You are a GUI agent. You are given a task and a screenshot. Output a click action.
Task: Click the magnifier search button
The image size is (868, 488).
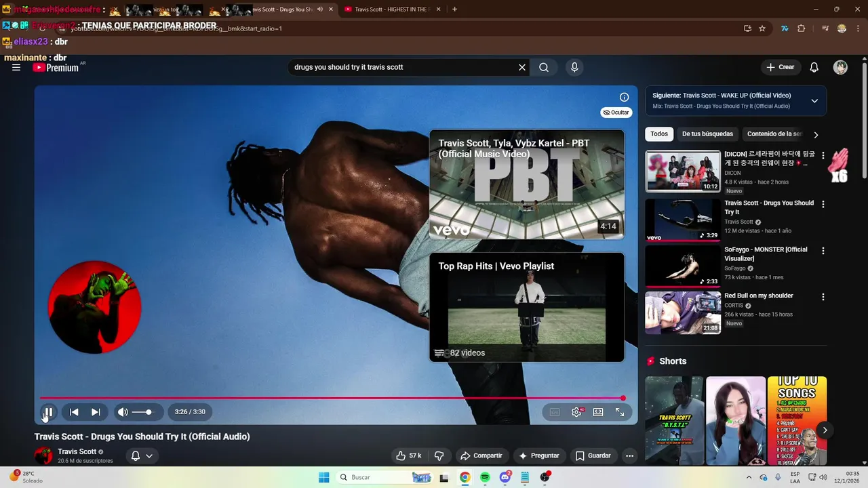(x=544, y=67)
